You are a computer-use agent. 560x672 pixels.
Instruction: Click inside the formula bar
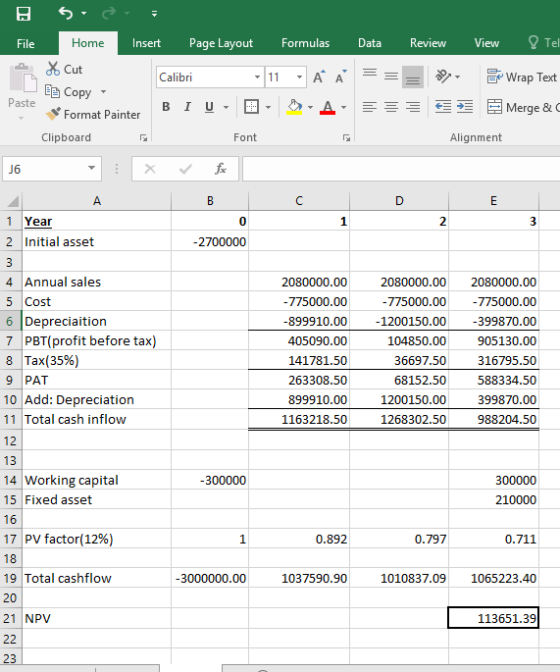tap(401, 169)
